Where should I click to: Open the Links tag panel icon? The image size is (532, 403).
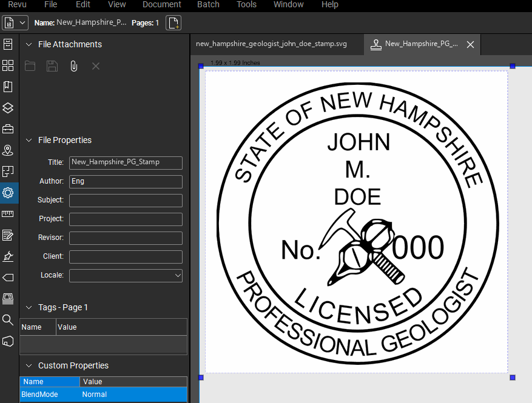[8, 278]
